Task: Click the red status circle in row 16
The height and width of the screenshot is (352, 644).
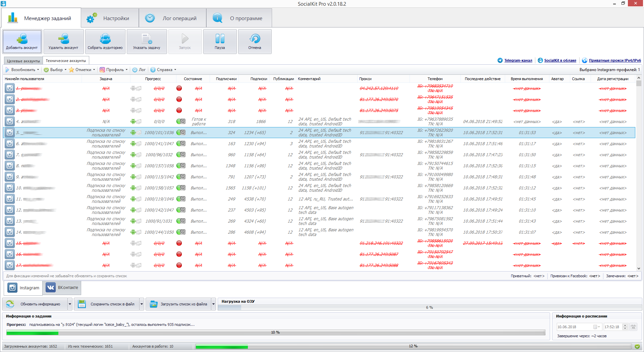Action: pyautogui.click(x=179, y=254)
